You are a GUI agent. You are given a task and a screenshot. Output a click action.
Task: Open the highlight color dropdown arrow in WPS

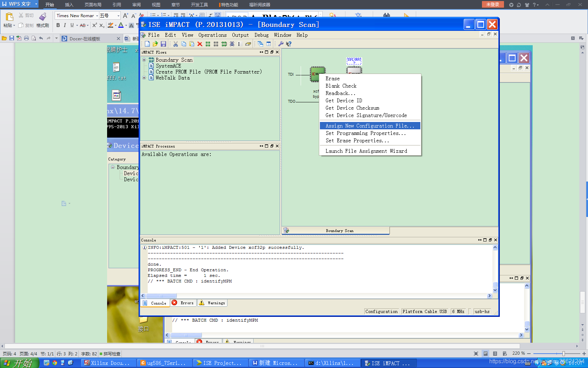click(x=115, y=26)
